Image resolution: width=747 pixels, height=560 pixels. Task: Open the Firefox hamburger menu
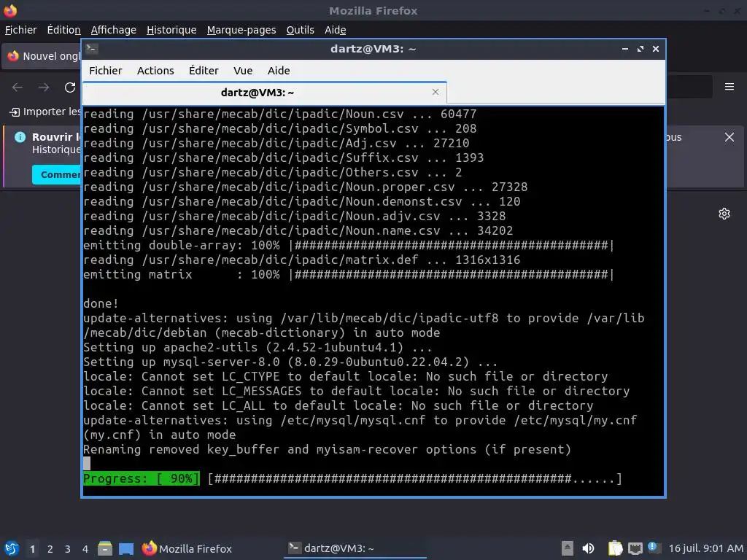point(729,87)
